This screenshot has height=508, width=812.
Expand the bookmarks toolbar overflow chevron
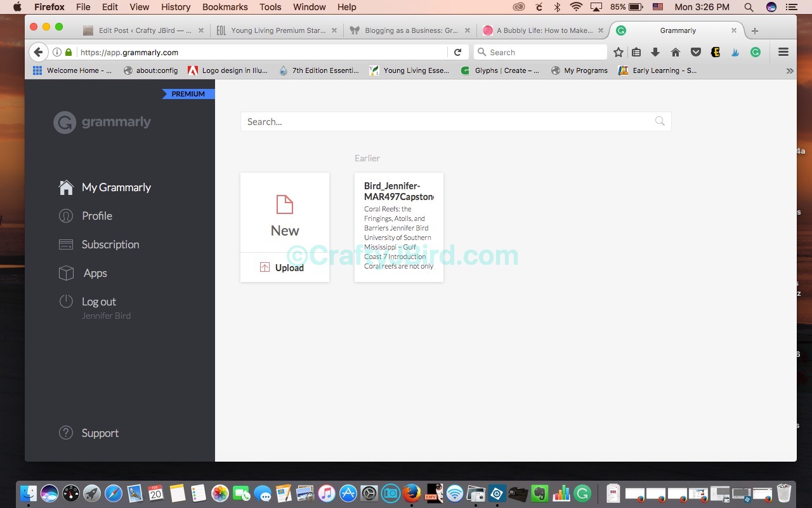pyautogui.click(x=790, y=70)
